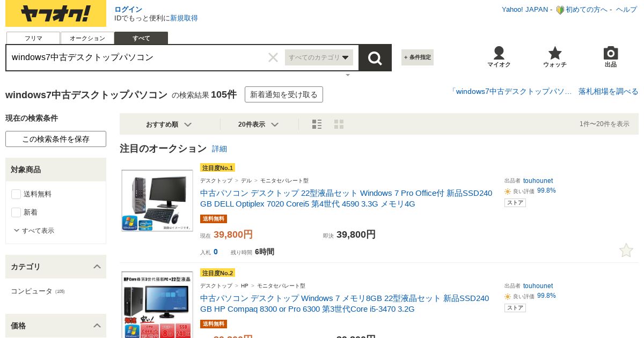Open 詳細 link beside 注目のオークション
Viewport: 644px width, 338px height.
click(219, 149)
